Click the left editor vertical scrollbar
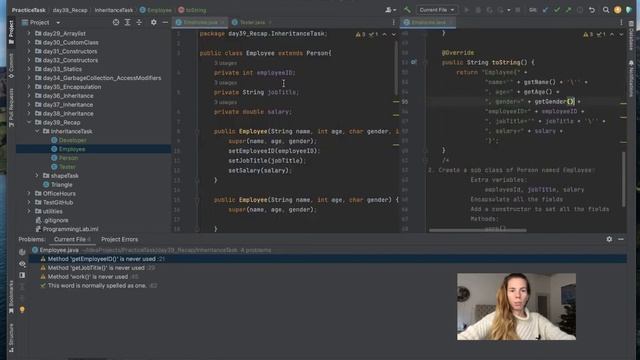This screenshot has width=640, height=360. point(396,68)
